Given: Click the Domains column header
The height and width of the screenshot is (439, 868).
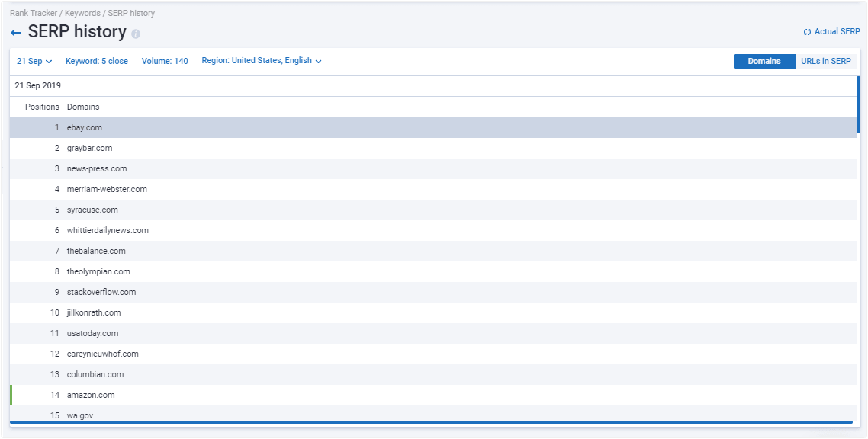Looking at the screenshot, I should coord(83,107).
